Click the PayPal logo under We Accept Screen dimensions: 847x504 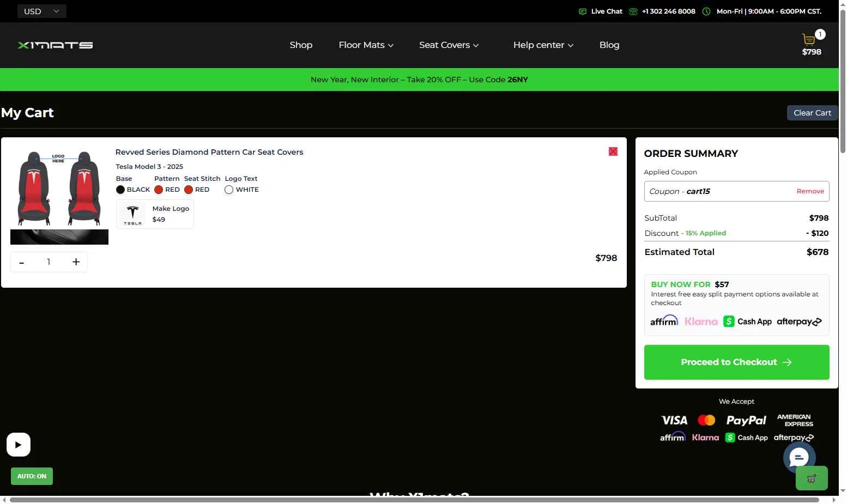point(746,421)
